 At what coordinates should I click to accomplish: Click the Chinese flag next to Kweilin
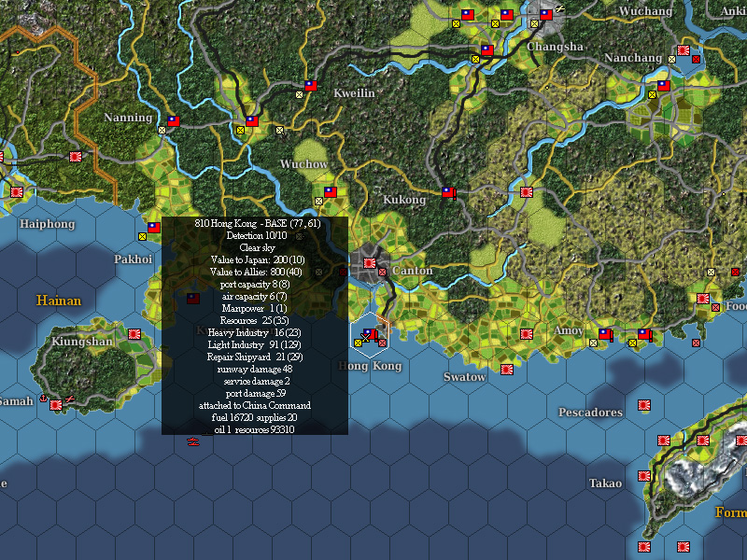coord(311,85)
